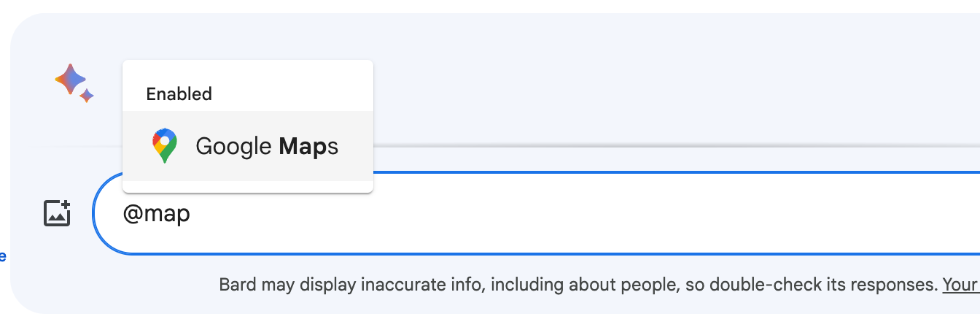Click the blank space beside "Enabled" label
Viewport: 980px width, 330px height.
click(292, 94)
